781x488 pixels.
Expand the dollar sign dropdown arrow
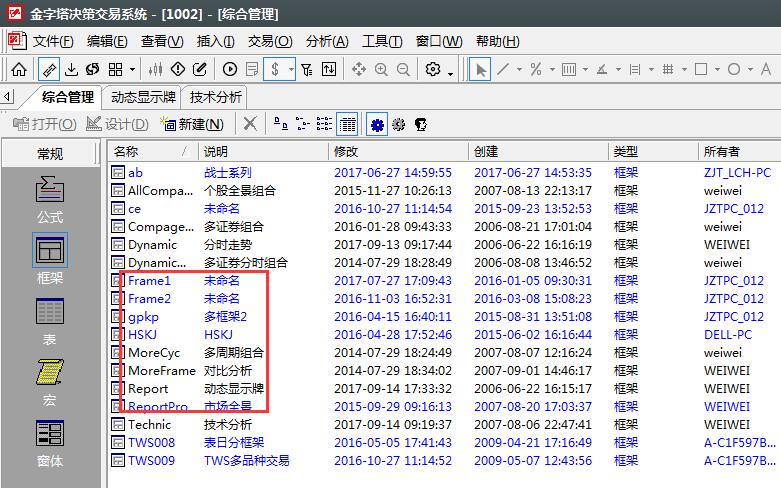click(x=291, y=70)
